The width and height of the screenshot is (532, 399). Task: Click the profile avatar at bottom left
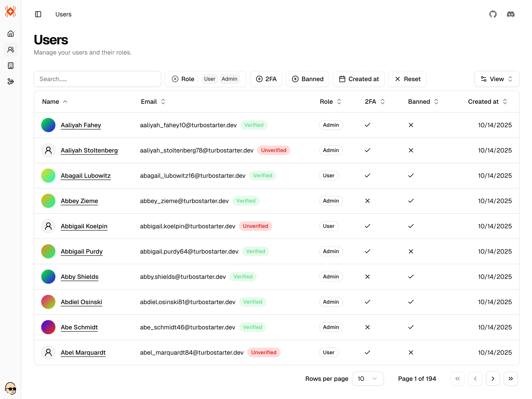pyautogui.click(x=11, y=388)
